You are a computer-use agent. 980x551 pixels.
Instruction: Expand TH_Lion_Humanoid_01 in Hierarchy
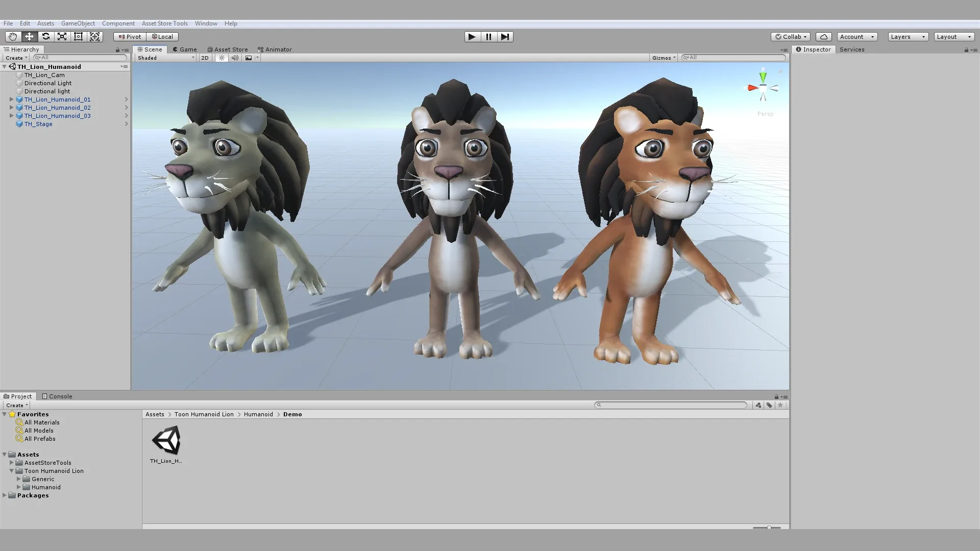click(x=11, y=99)
